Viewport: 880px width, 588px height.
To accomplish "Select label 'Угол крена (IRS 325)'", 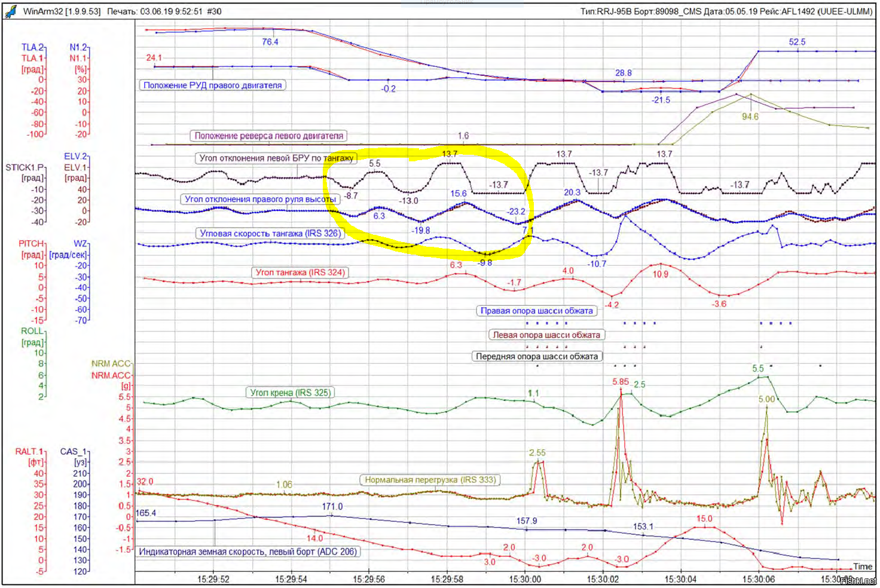I will (290, 393).
